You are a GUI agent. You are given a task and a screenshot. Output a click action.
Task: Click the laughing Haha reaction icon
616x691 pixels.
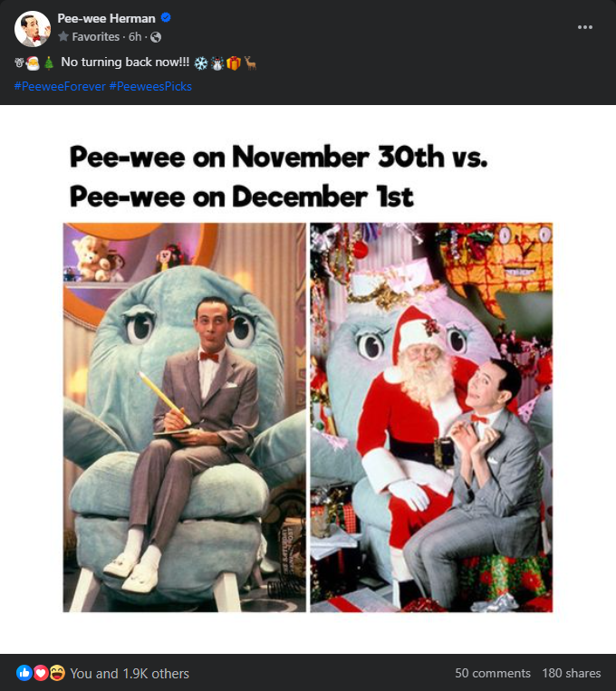click(x=57, y=673)
